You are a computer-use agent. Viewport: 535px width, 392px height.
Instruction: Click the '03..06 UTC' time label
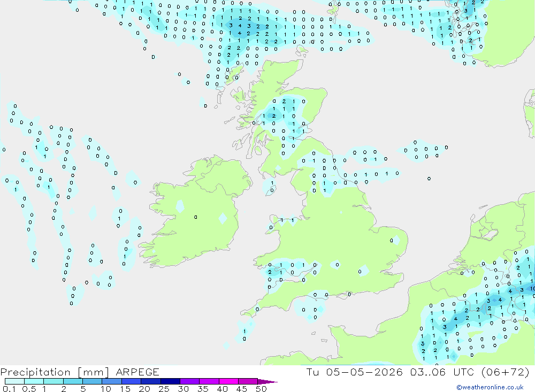[442, 372]
